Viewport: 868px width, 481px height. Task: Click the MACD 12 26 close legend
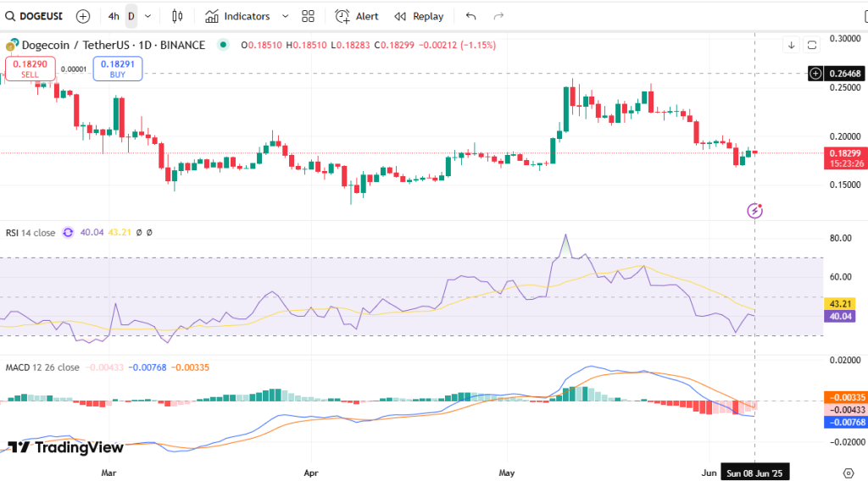tap(42, 368)
